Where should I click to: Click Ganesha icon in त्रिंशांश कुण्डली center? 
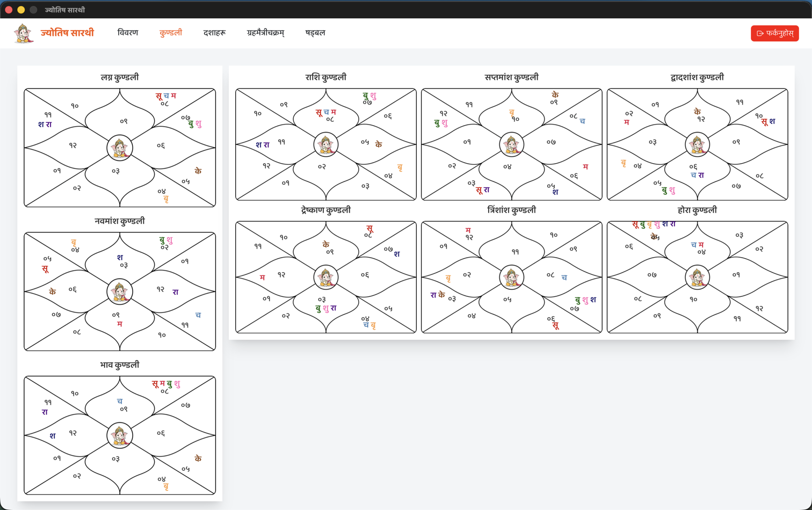pos(512,278)
